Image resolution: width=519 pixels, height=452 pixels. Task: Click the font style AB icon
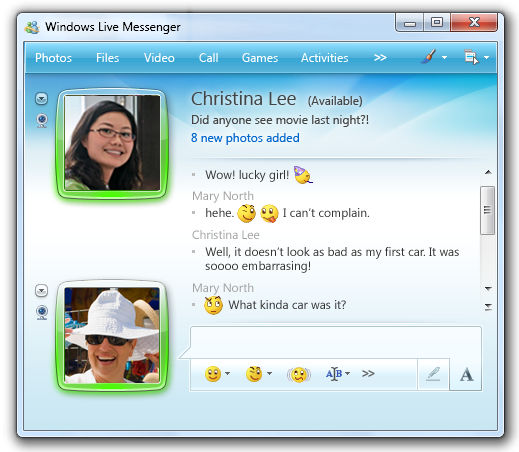334,374
